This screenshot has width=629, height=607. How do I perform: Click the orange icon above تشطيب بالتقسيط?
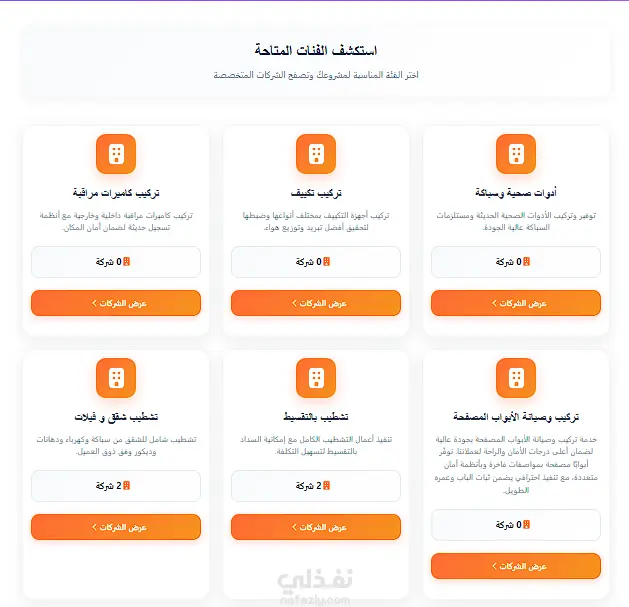316,378
